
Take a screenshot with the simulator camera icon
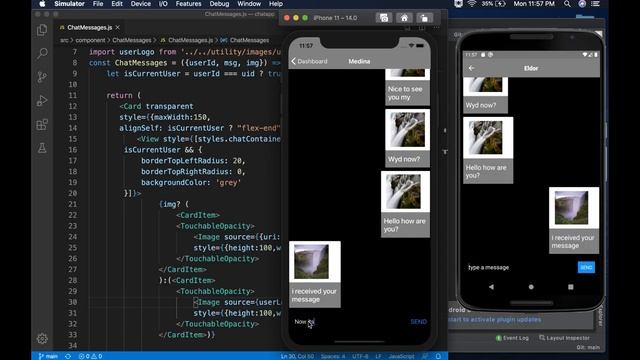(384, 18)
